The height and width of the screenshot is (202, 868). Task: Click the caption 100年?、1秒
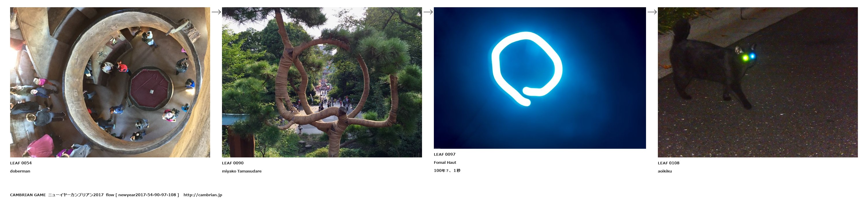(447, 170)
